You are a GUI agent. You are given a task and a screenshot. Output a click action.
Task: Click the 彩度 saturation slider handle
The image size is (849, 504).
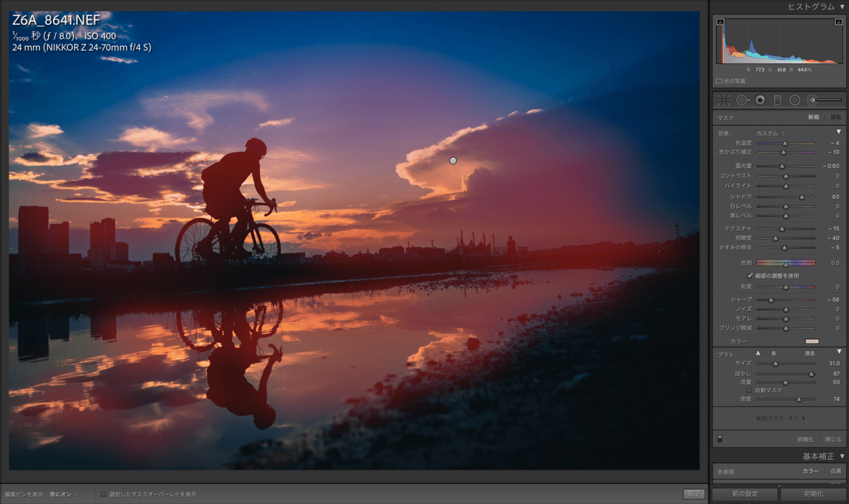point(786,287)
